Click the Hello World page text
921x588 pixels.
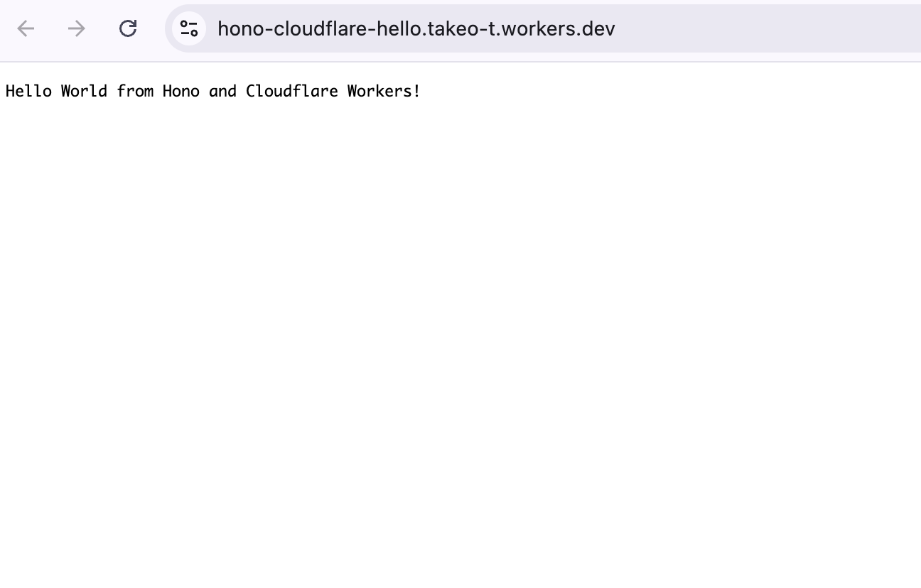click(x=212, y=91)
